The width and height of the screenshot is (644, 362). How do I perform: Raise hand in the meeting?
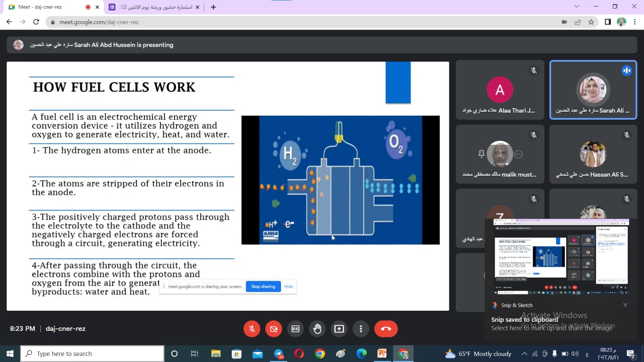coord(317,329)
